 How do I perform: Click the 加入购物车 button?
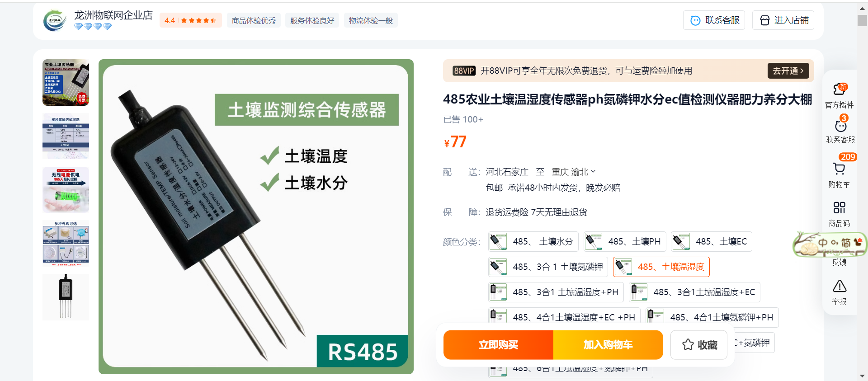[608, 345]
